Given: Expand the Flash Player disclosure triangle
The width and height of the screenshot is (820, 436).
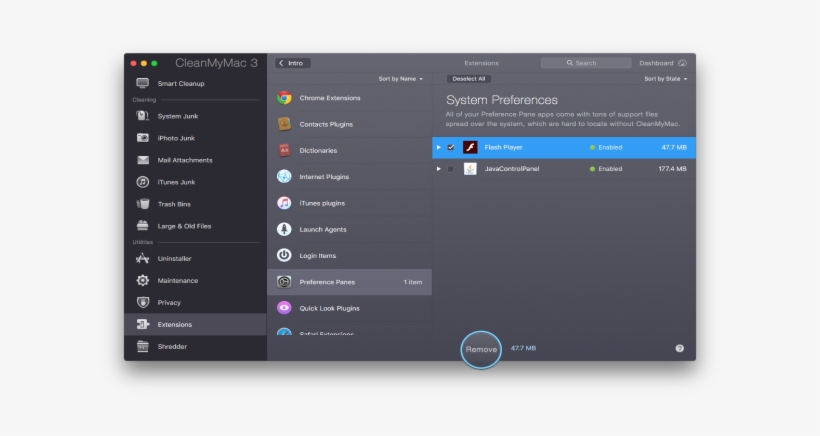Looking at the screenshot, I should pyautogui.click(x=438, y=147).
